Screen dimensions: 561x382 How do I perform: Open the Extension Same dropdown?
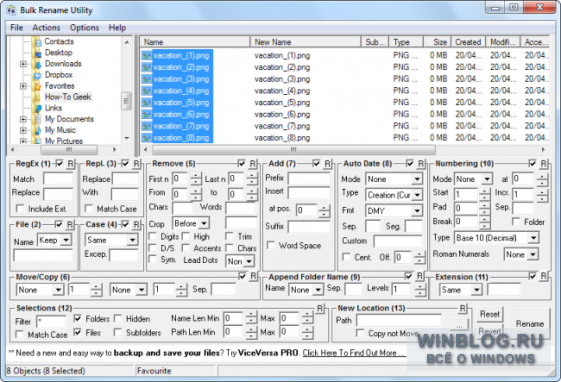(x=476, y=290)
